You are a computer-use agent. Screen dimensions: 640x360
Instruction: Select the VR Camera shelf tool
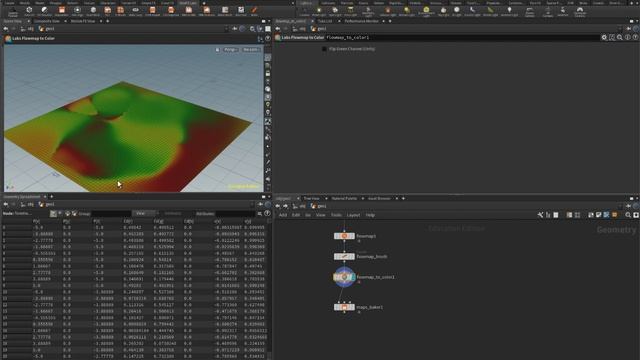pyautogui.click(x=548, y=11)
